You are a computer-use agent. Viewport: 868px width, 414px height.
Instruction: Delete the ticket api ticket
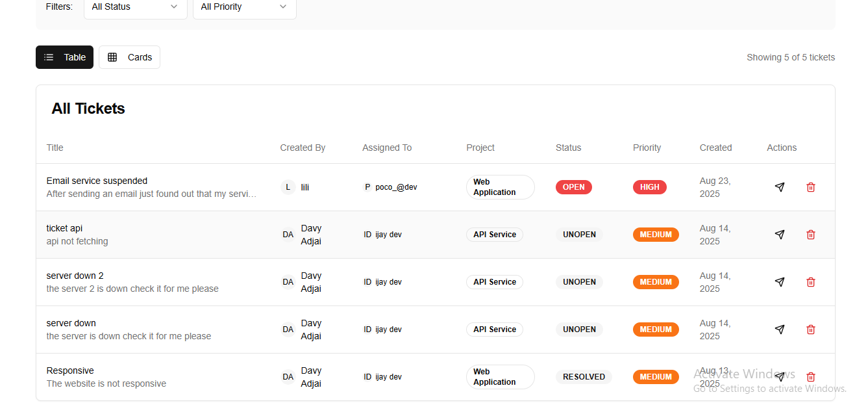(810, 234)
